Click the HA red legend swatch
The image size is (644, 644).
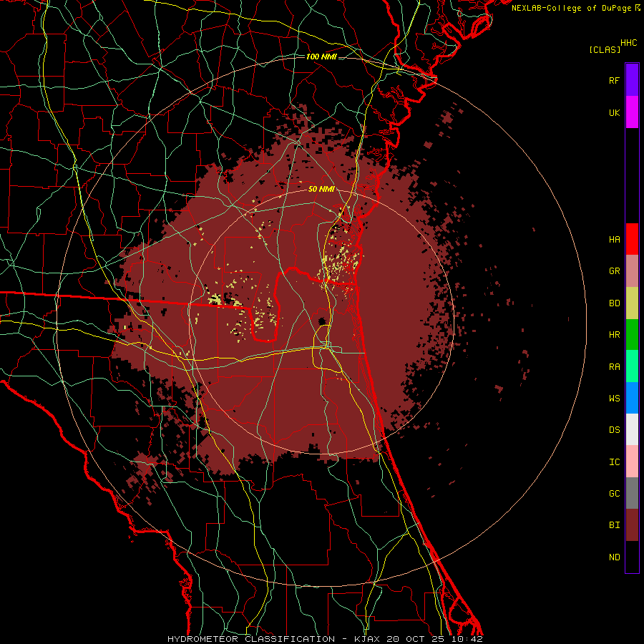click(632, 239)
